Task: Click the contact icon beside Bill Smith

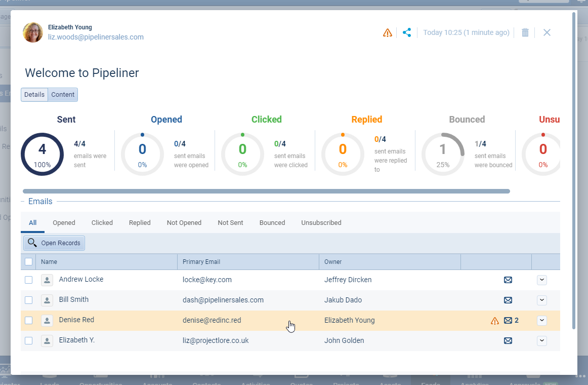Action: (x=47, y=300)
